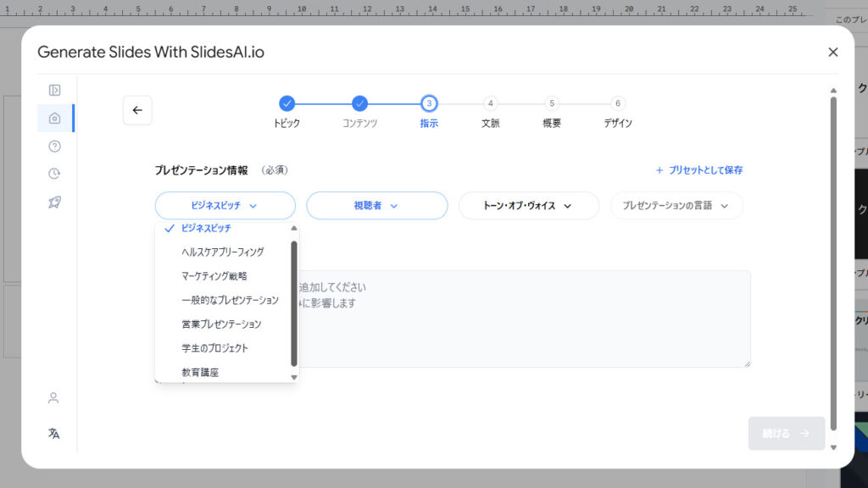
Task: Open the language translate icon
Action: point(53,433)
